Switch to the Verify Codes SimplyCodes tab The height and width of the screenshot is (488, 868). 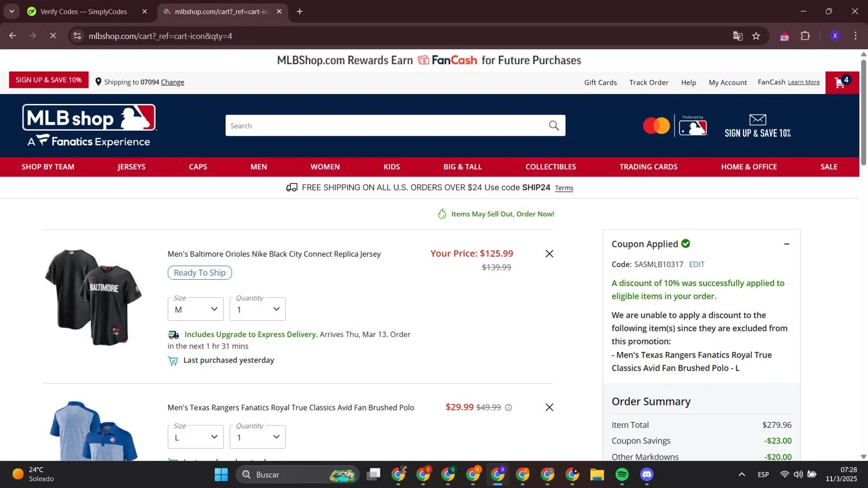84,12
